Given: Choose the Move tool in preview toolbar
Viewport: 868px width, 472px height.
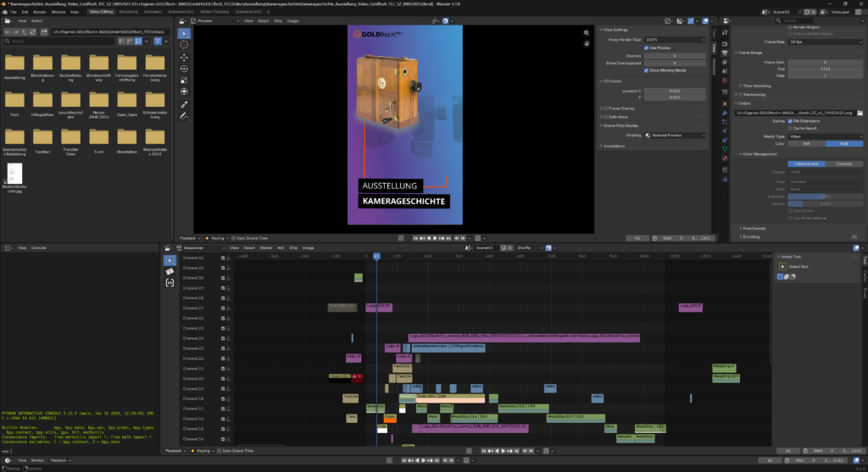Looking at the screenshot, I should [x=184, y=58].
